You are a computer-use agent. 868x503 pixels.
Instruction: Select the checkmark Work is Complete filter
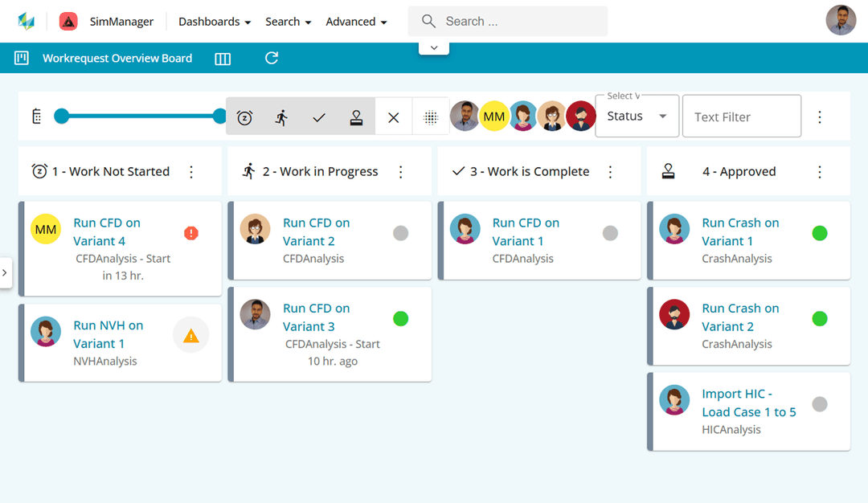click(319, 116)
